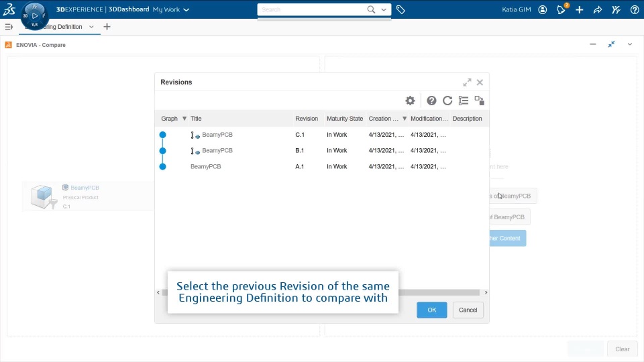Select BeamyPCB title in C.1 row

point(217,135)
